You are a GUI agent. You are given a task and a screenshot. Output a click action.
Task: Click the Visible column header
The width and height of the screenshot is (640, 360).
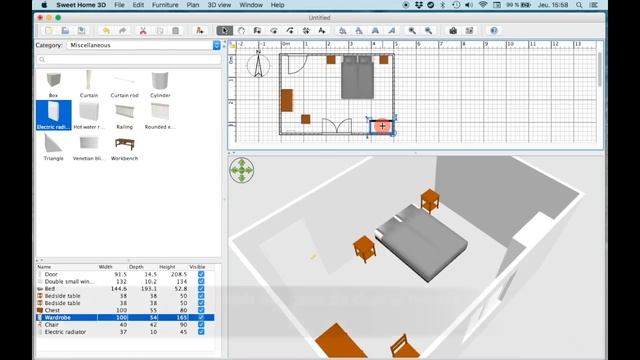(201, 267)
